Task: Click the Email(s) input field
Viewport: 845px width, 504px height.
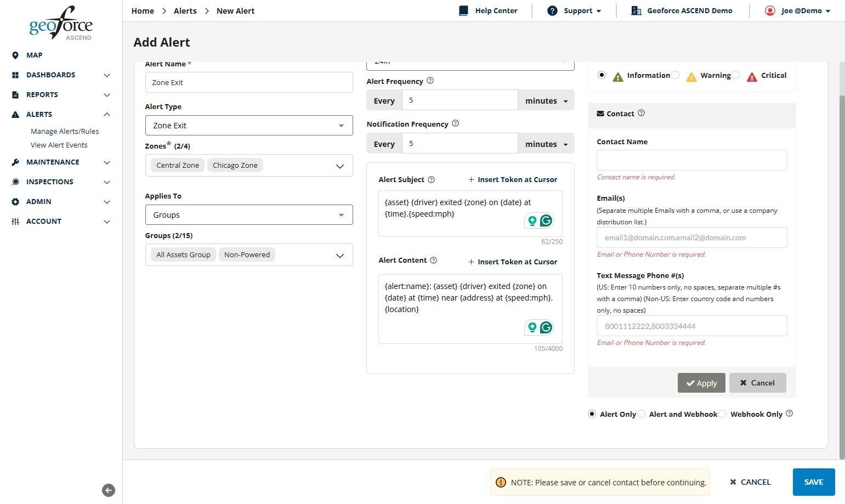Action: (x=692, y=237)
